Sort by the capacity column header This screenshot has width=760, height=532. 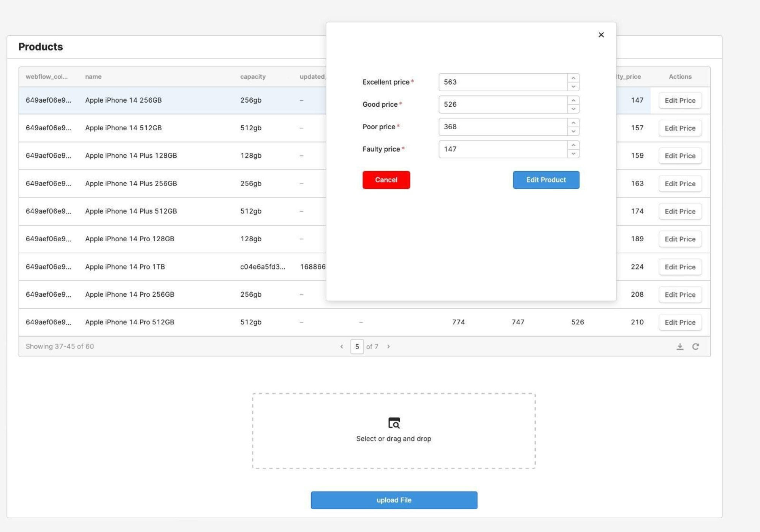253,77
